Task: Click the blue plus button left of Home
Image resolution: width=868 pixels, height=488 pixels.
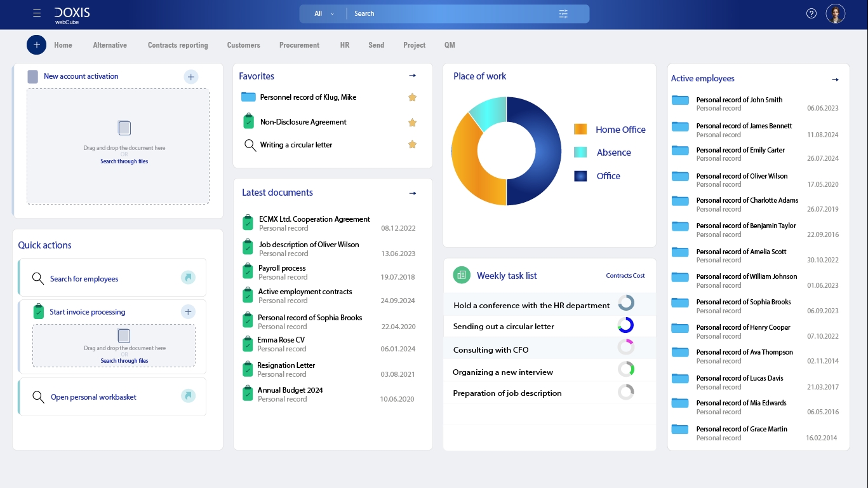Action: click(36, 44)
